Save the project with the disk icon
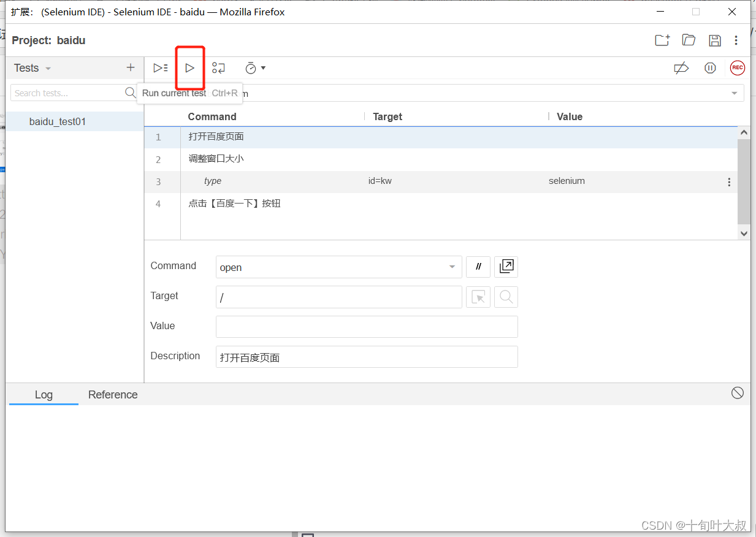This screenshot has width=756, height=537. [714, 40]
